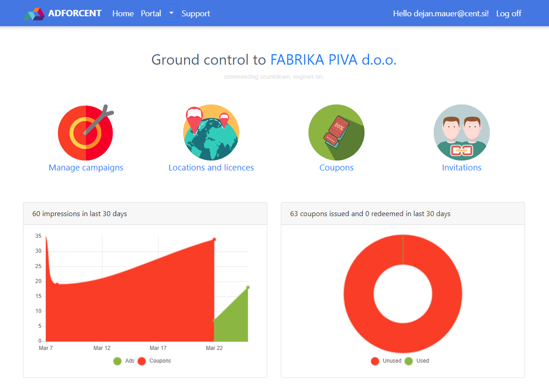Click the ADFORCENT brand name
Image resolution: width=549 pixels, height=392 pixels.
coord(75,13)
